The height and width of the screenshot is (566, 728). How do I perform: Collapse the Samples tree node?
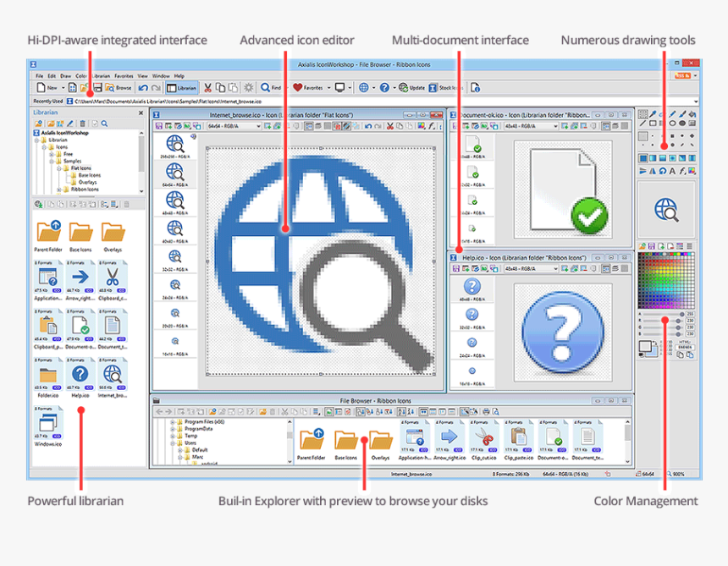[52, 161]
